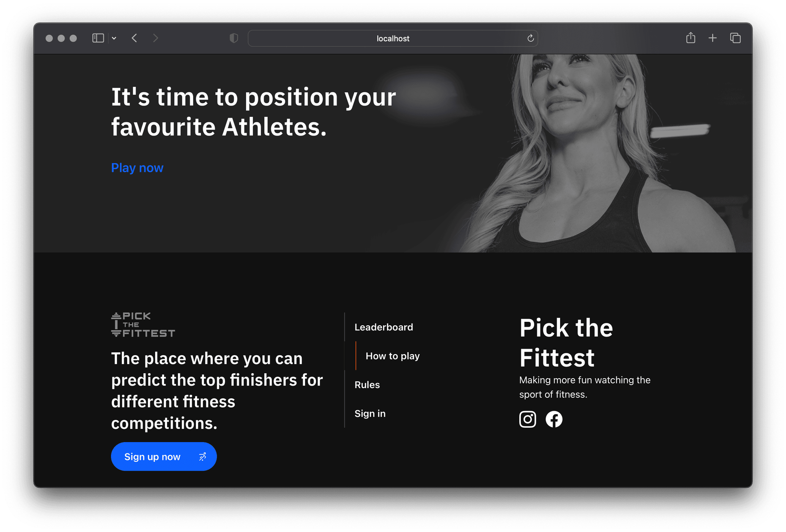Viewport: 786px width, 532px height.
Task: Click the Pick the Fittest footer logo
Action: coord(143,325)
